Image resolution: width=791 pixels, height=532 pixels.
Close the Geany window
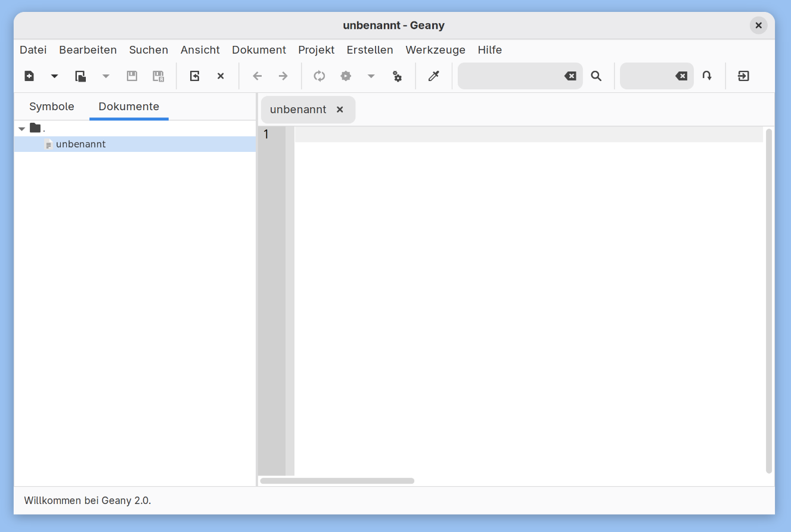point(758,26)
